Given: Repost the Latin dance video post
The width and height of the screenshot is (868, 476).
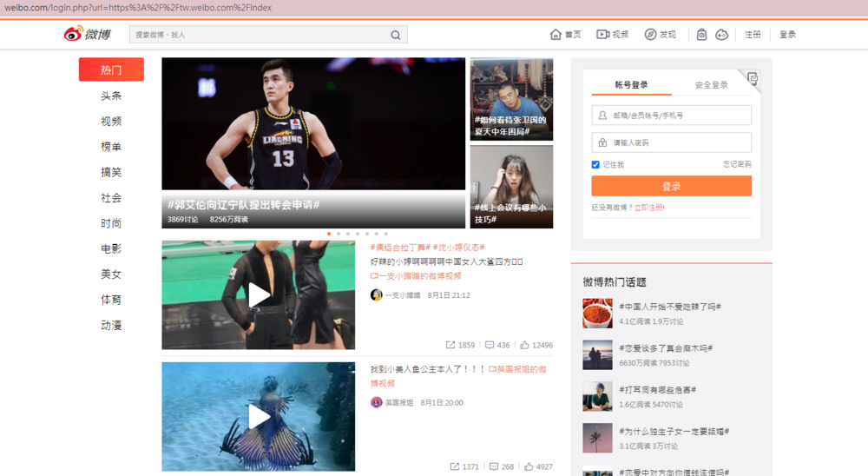Looking at the screenshot, I should tap(452, 345).
